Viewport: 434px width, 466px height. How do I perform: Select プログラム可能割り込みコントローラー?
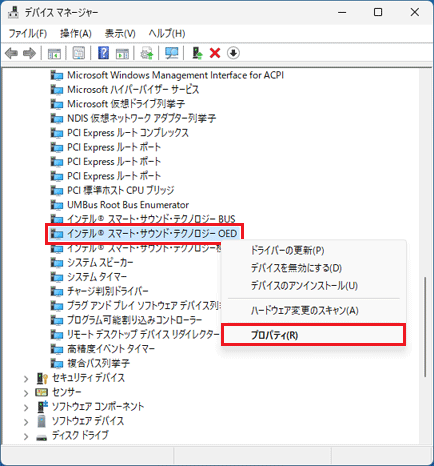[134, 320]
